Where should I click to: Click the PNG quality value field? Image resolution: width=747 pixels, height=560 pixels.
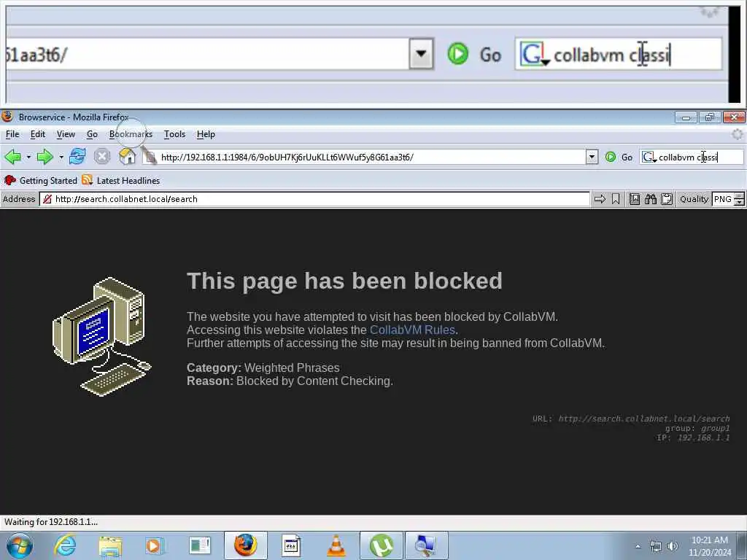pyautogui.click(x=723, y=199)
